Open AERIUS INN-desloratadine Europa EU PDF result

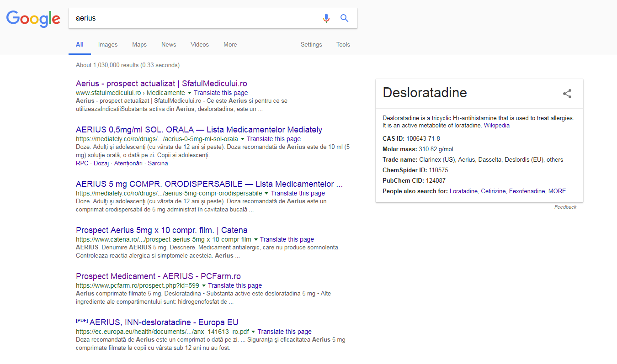pos(164,322)
